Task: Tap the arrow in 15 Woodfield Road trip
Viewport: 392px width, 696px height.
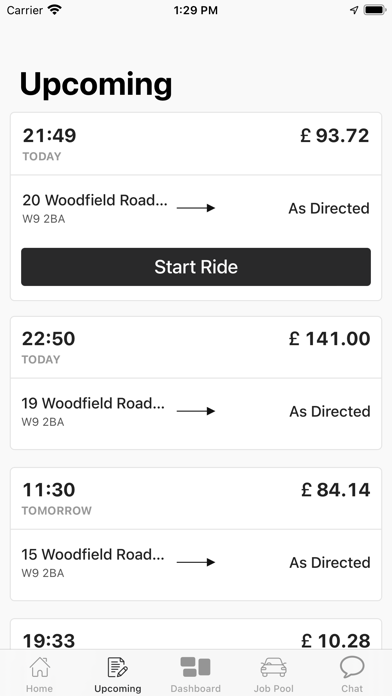Action: click(196, 562)
